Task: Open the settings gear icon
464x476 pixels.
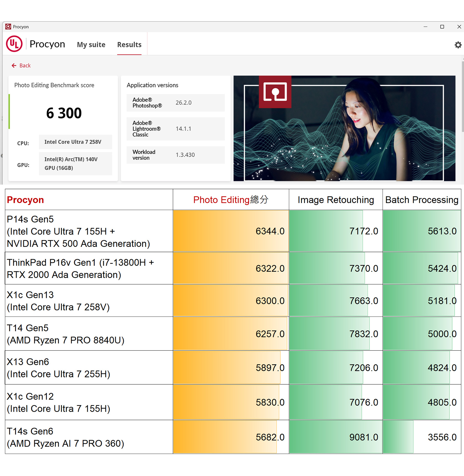Action: pyautogui.click(x=458, y=45)
